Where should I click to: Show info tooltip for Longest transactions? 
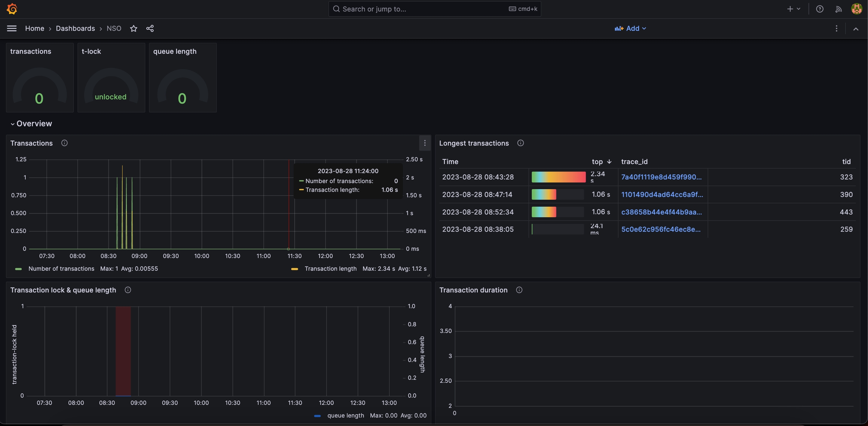point(520,143)
